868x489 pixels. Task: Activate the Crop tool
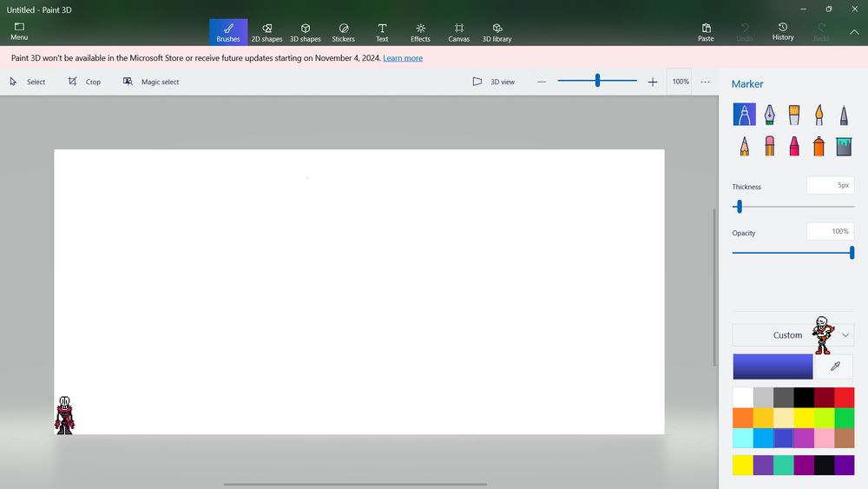[x=85, y=82]
